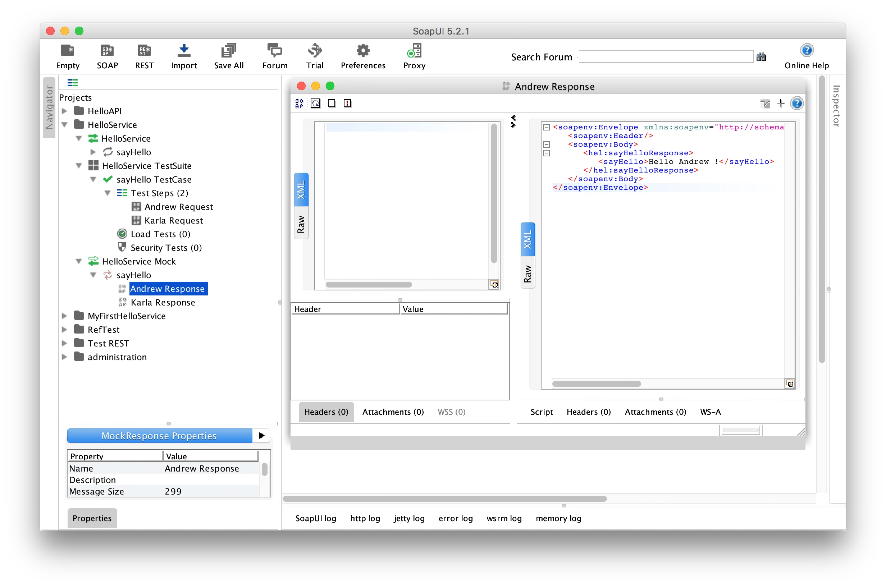
Task: Click the Proxy toolbar icon
Action: pos(414,51)
